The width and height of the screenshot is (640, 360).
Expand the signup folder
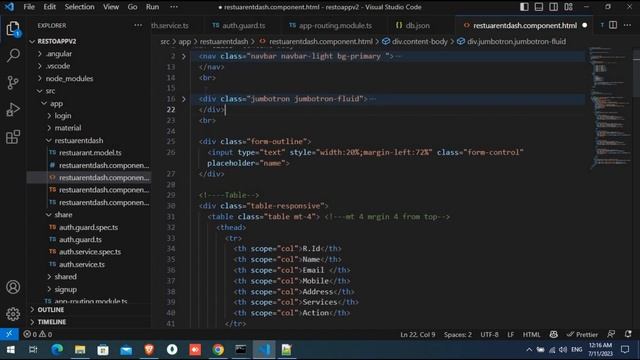(x=65, y=289)
